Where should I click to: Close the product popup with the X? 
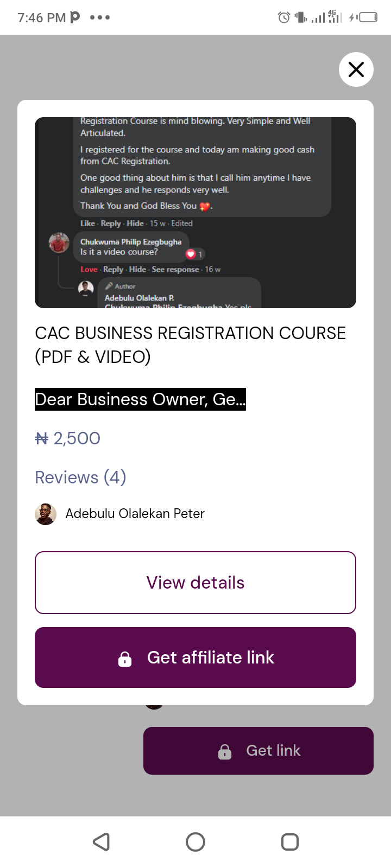pyautogui.click(x=356, y=69)
